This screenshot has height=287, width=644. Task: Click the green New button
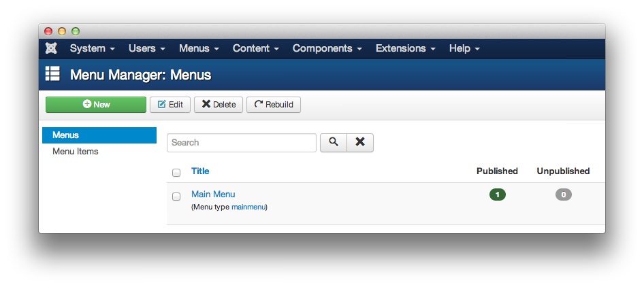[x=96, y=105]
